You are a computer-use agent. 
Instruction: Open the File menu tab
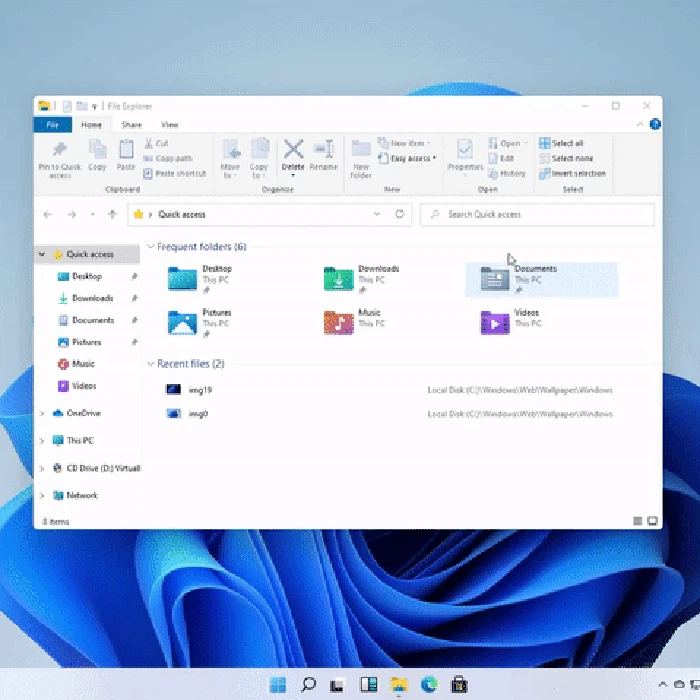pos(52,125)
